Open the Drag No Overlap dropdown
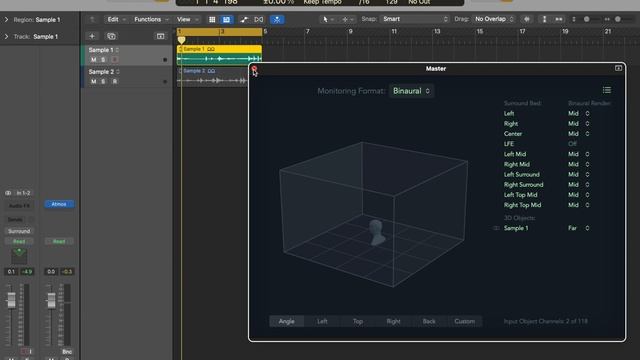 [494, 19]
